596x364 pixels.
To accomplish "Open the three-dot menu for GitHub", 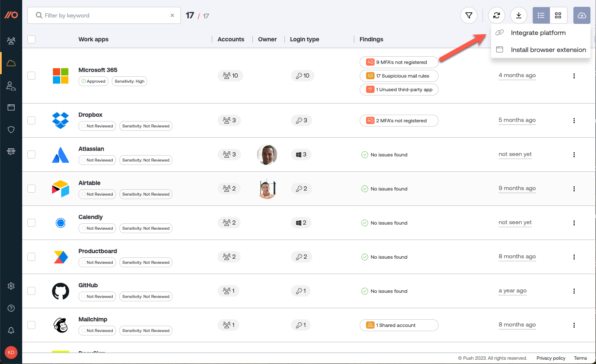I will coord(574,291).
